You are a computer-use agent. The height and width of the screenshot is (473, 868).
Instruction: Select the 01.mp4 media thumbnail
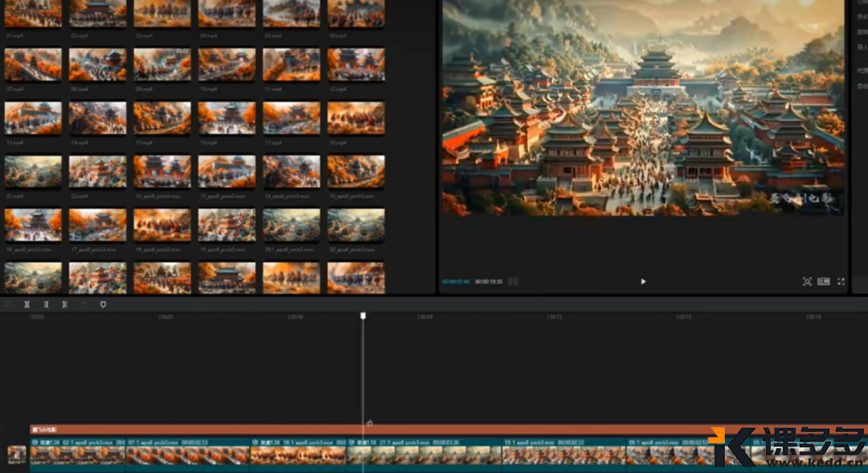coord(33,14)
